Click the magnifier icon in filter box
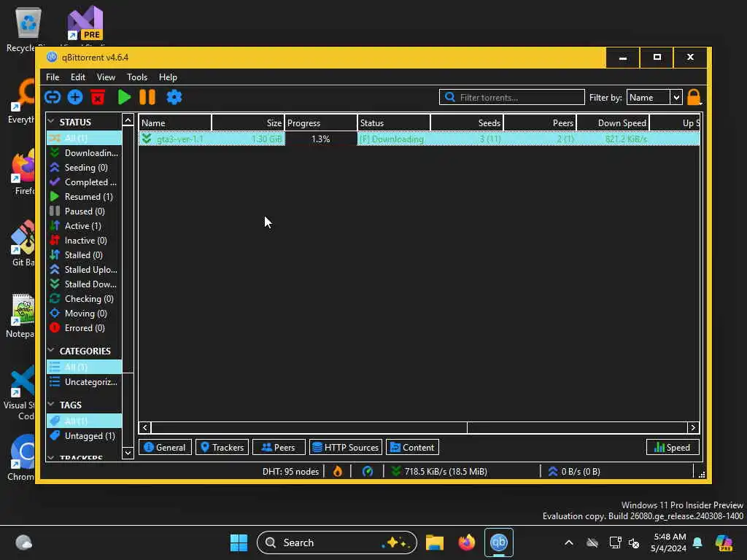Screen dimensions: 747x560 (449, 97)
